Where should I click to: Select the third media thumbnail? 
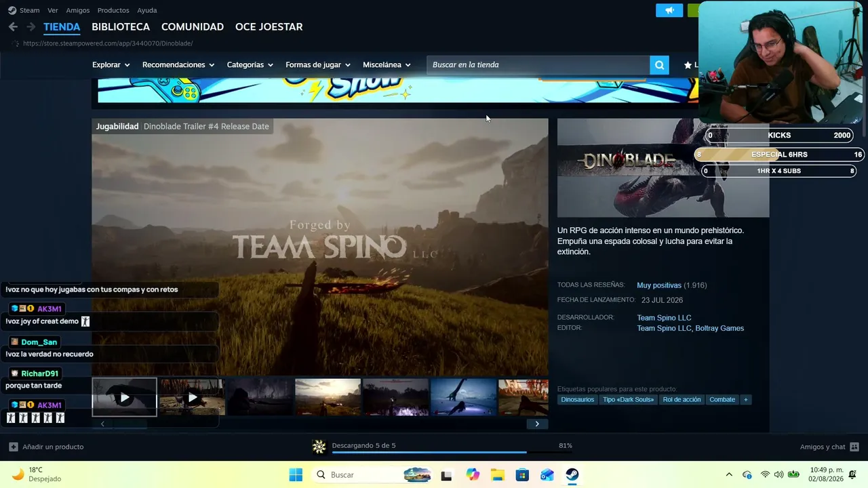point(260,397)
